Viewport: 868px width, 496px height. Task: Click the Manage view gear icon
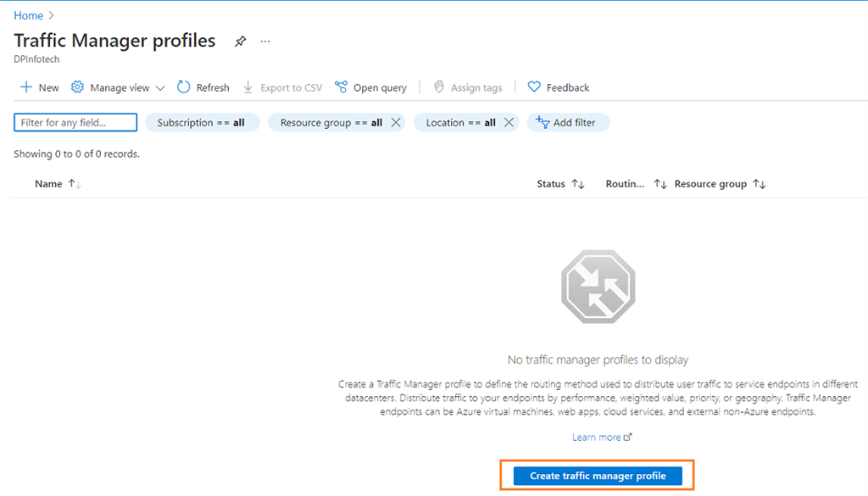click(x=77, y=86)
